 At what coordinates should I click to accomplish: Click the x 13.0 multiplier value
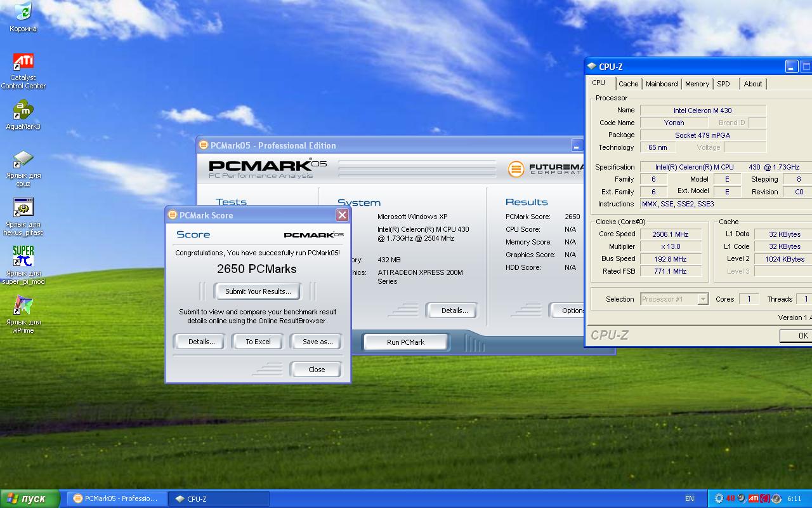[671, 246]
